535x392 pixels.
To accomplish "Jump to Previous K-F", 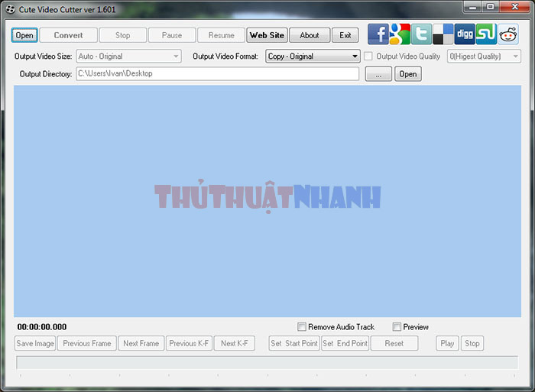I will click(189, 343).
